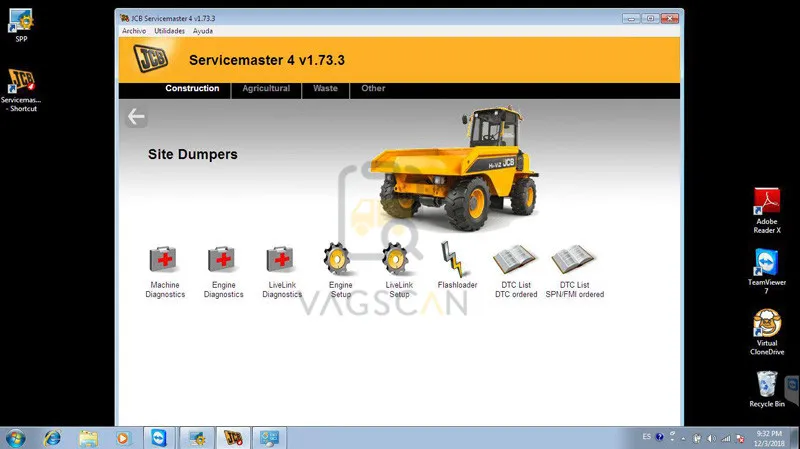The width and height of the screenshot is (800, 449).
Task: Open DTC List SPN/FMI ordered book
Action: coord(574,271)
